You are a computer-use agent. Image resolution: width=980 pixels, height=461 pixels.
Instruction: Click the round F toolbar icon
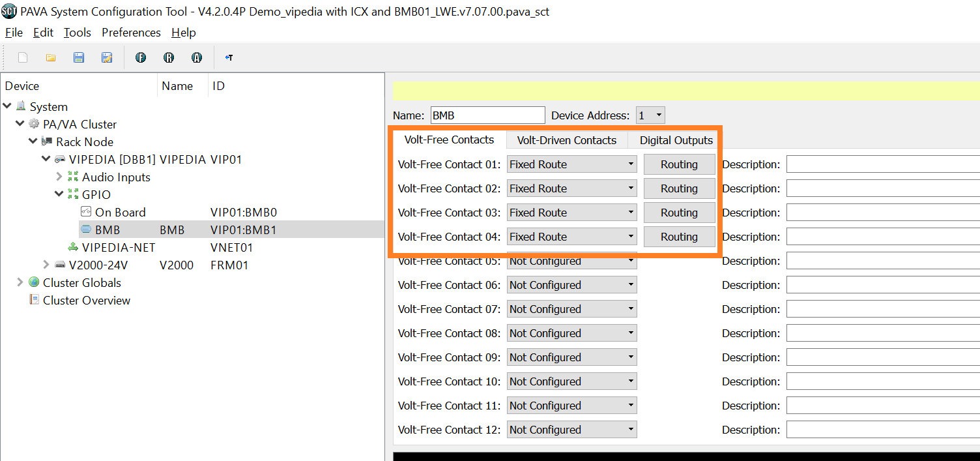click(x=141, y=57)
